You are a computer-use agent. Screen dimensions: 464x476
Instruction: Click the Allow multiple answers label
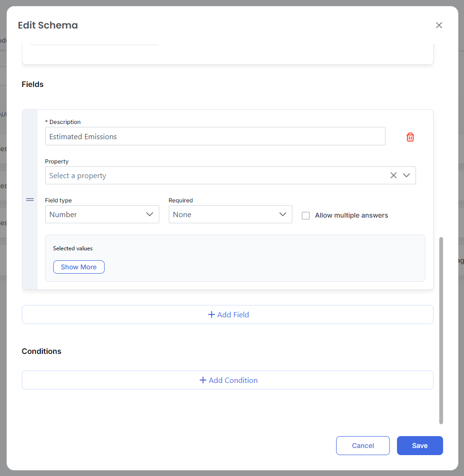[351, 215]
